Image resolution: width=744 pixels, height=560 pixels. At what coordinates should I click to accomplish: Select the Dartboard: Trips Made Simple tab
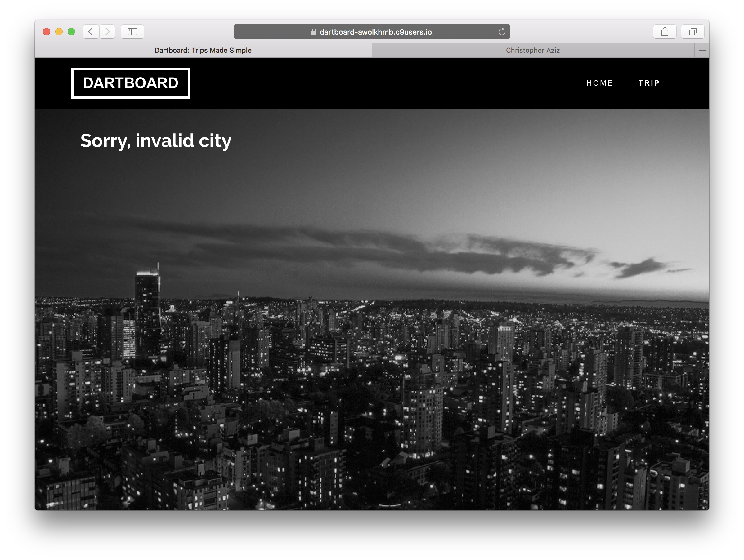click(203, 51)
